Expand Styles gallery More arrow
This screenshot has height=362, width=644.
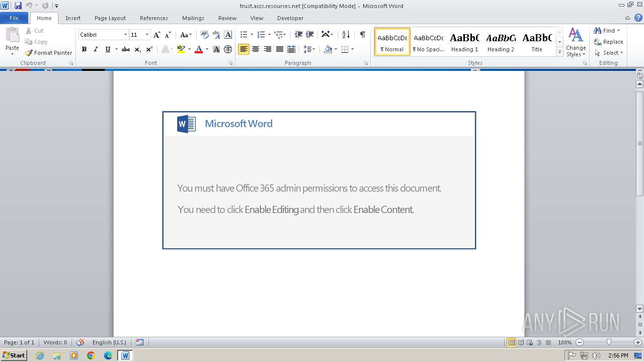click(x=559, y=52)
